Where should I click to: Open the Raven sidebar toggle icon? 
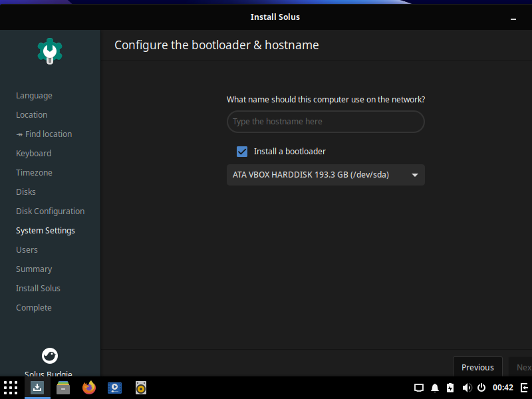[525, 388]
